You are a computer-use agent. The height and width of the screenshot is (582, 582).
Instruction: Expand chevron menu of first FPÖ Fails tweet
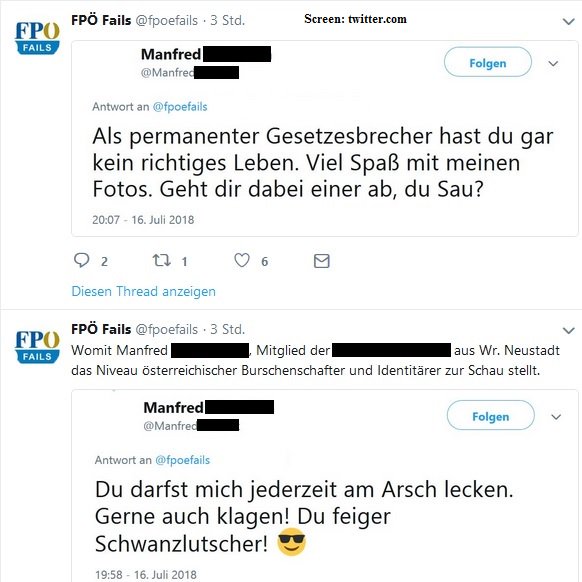click(568, 22)
